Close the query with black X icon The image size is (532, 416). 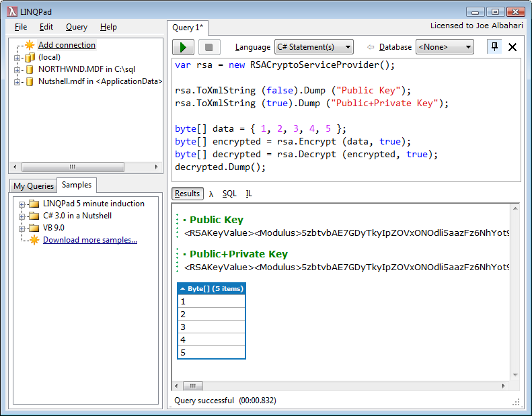click(512, 47)
